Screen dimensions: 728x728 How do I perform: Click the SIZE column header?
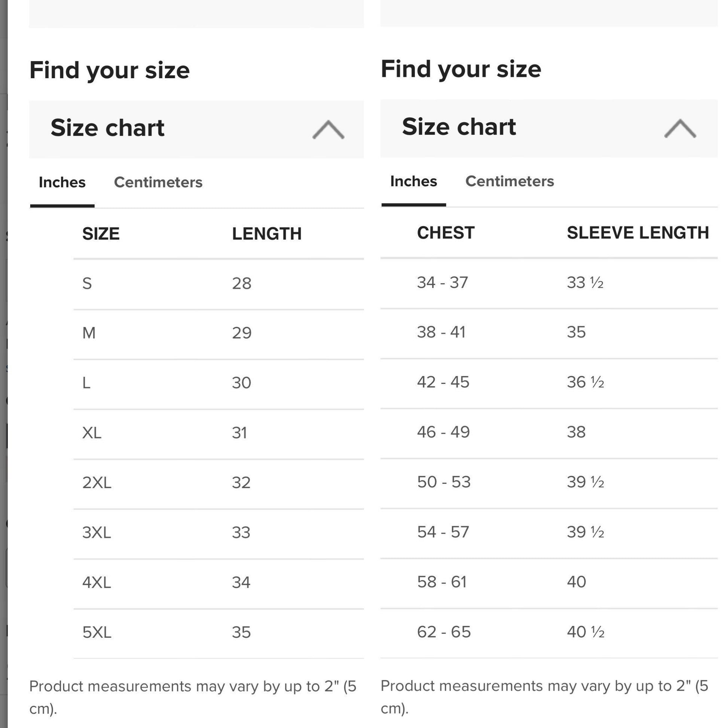(x=101, y=233)
